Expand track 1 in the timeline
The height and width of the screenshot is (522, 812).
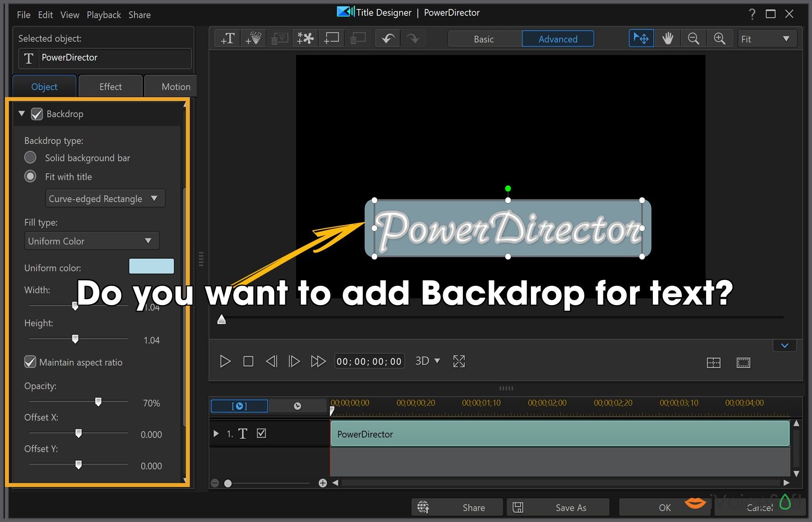pos(216,433)
